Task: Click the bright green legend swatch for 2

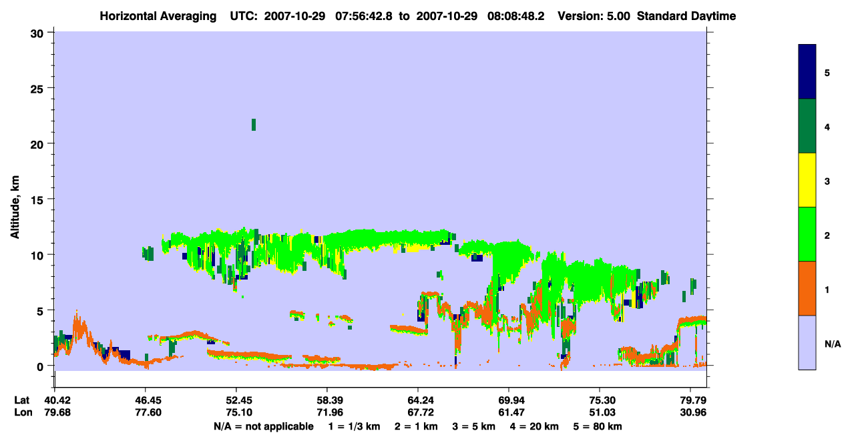Action: (807, 234)
